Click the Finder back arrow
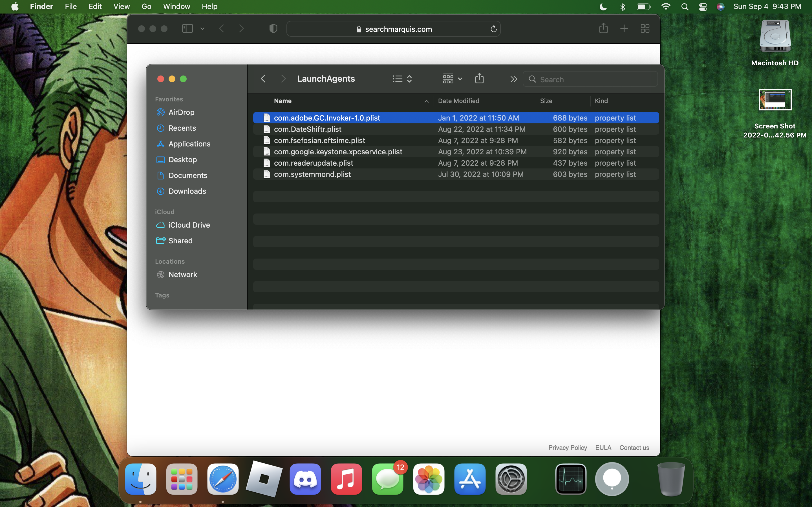Viewport: 812px width, 507px height. 263,79
